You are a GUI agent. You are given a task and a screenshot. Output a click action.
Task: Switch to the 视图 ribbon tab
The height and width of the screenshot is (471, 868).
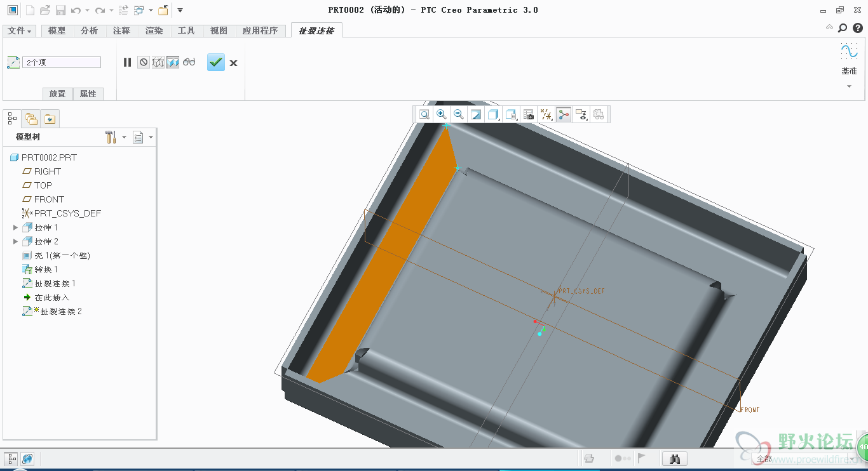pyautogui.click(x=219, y=30)
